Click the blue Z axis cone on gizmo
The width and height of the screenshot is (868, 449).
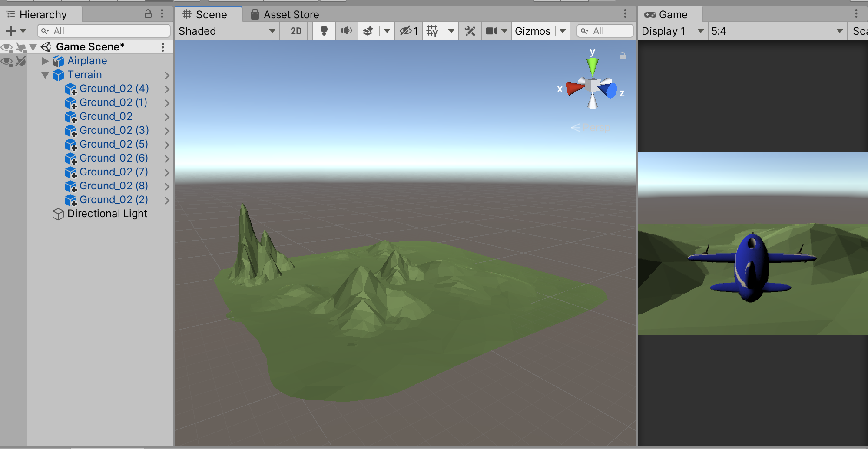click(x=608, y=89)
